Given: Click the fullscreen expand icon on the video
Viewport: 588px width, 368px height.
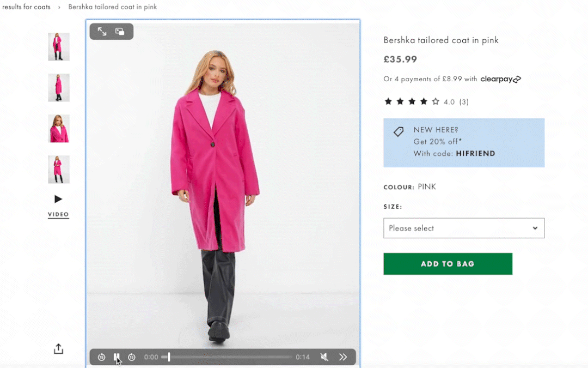Looking at the screenshot, I should [x=102, y=31].
